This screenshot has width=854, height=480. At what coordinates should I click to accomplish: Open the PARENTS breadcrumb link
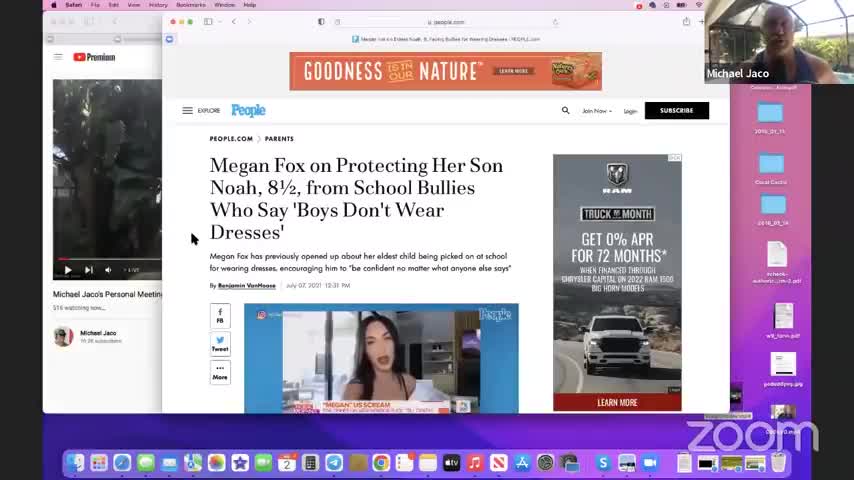point(279,139)
